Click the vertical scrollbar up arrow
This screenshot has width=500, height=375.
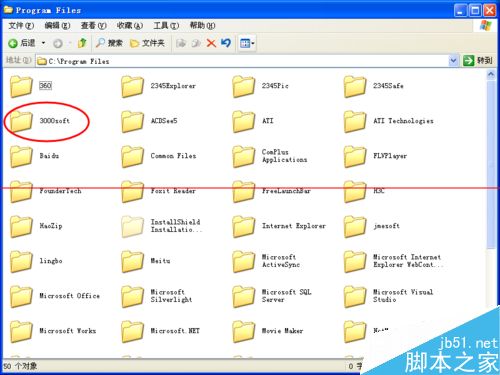pos(491,75)
